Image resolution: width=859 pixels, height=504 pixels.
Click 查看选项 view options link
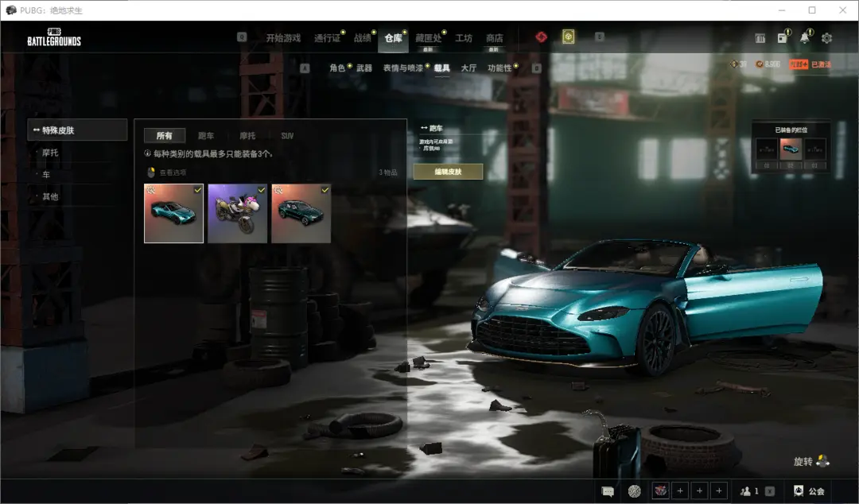tap(173, 173)
